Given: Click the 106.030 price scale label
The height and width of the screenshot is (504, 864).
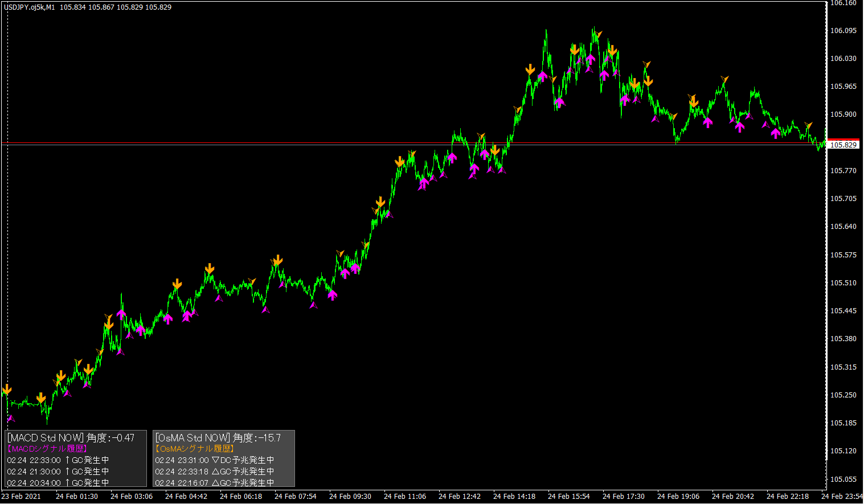Looking at the screenshot, I should [843, 59].
